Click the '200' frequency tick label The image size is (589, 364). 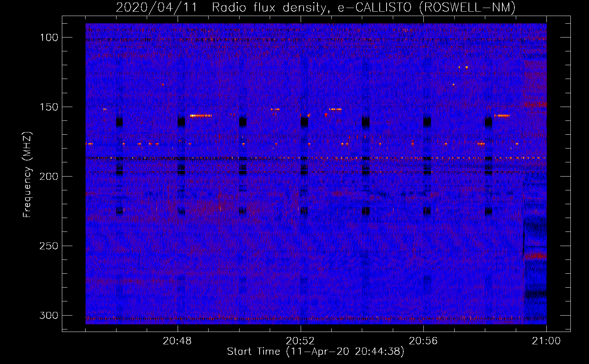(x=49, y=177)
